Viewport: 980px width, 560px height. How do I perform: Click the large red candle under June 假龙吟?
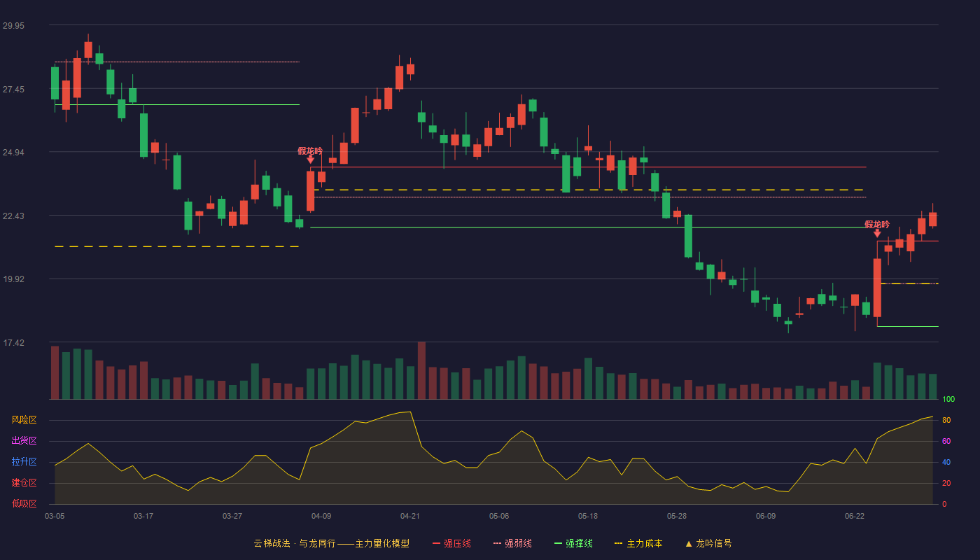pyautogui.click(x=877, y=288)
